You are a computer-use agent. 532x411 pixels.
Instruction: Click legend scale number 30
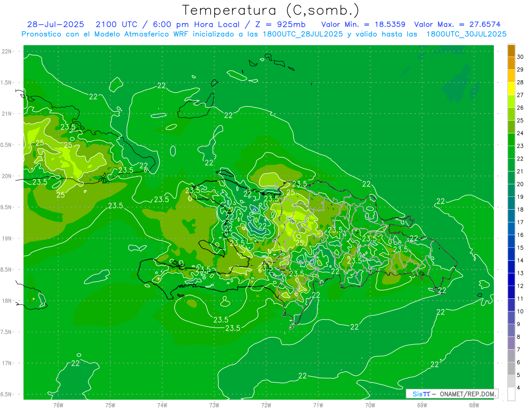click(520, 57)
